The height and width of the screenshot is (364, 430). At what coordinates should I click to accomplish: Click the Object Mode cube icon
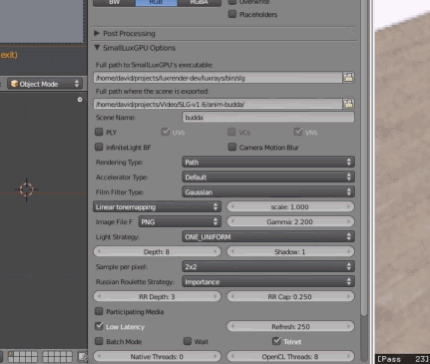pyautogui.click(x=14, y=84)
